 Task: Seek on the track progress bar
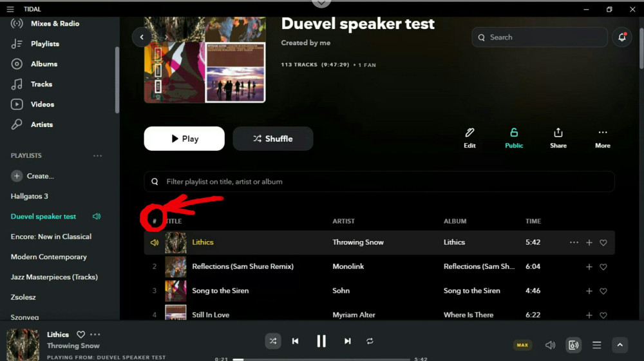[x=321, y=359]
